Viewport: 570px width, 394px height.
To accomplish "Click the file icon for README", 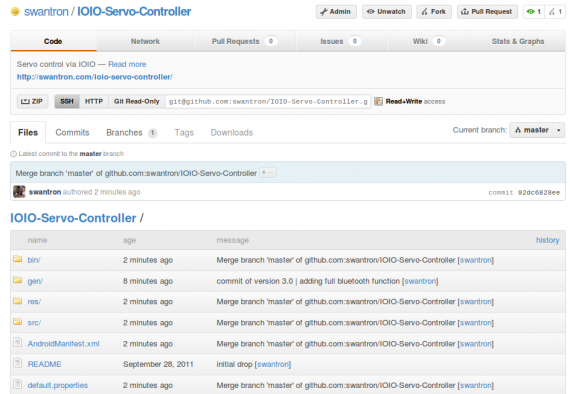I will coord(17,363).
